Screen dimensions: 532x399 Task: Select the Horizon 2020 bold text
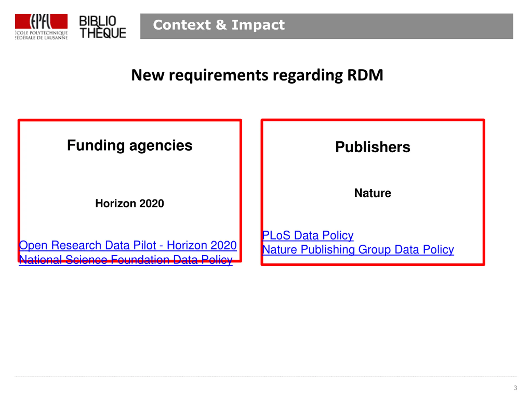(x=130, y=203)
